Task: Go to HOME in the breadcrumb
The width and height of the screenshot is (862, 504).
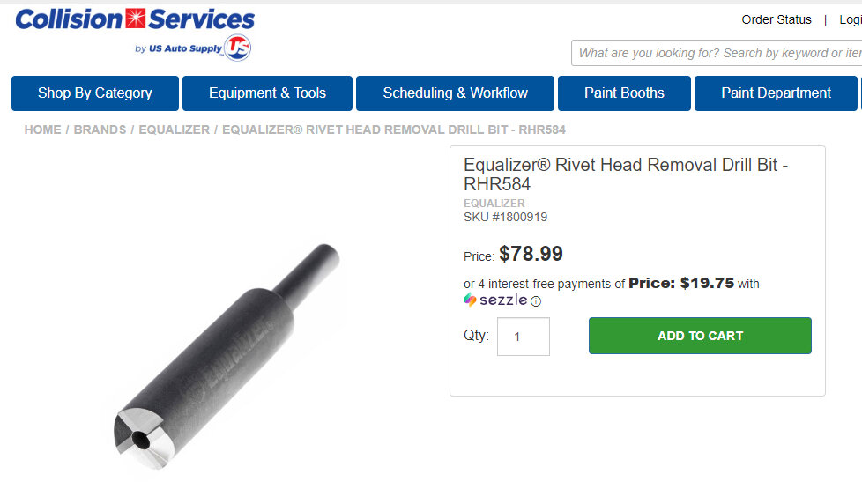Action: [42, 130]
